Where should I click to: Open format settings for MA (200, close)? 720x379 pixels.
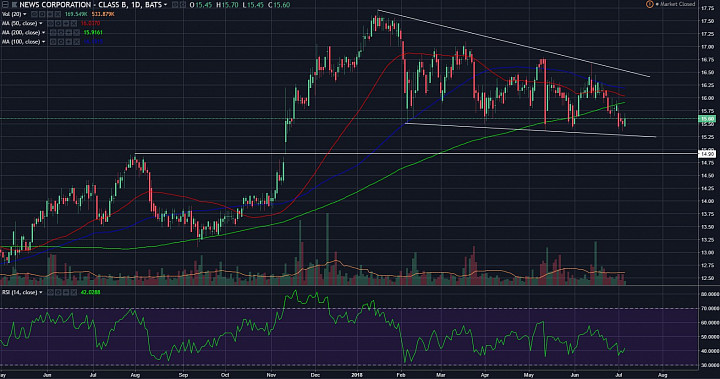click(61, 33)
